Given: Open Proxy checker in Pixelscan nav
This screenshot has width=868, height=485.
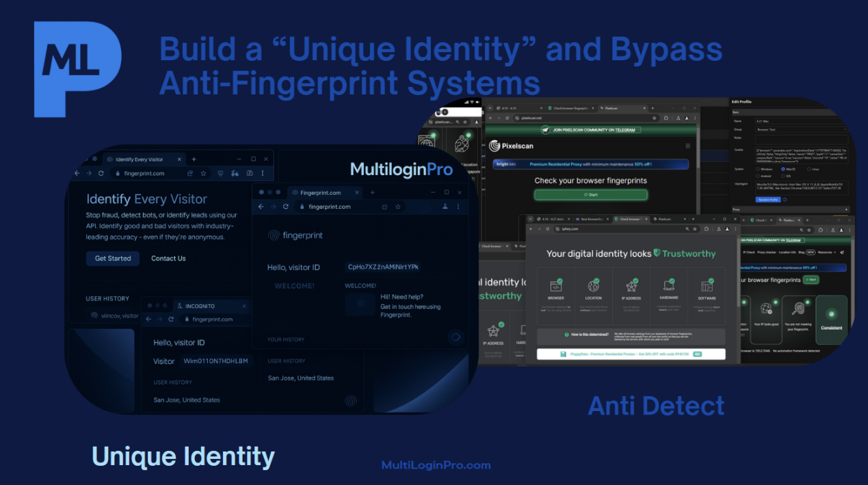Looking at the screenshot, I should pyautogui.click(x=767, y=252).
